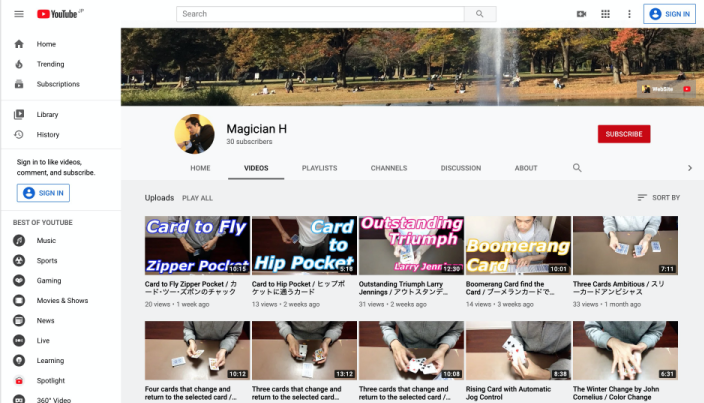Image resolution: width=704 pixels, height=403 pixels.
Task: Click the Sports icon in sidebar
Action: tap(19, 260)
